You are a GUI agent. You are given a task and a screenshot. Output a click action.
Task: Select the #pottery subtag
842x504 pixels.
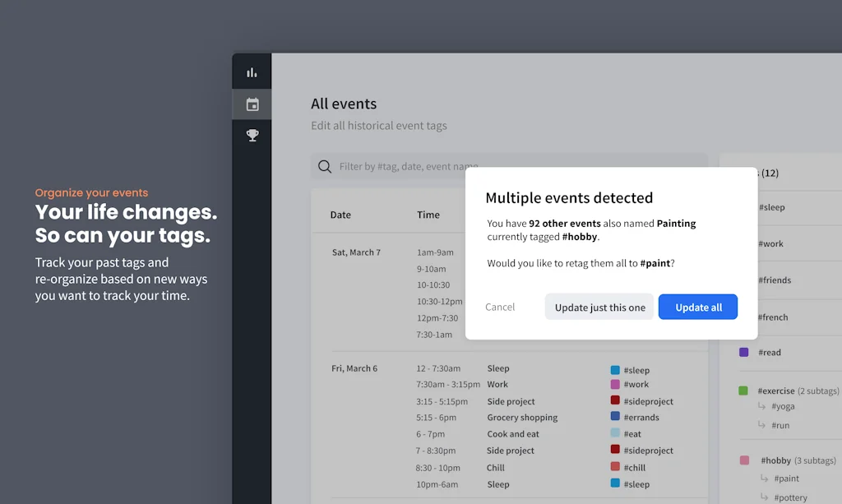(791, 497)
